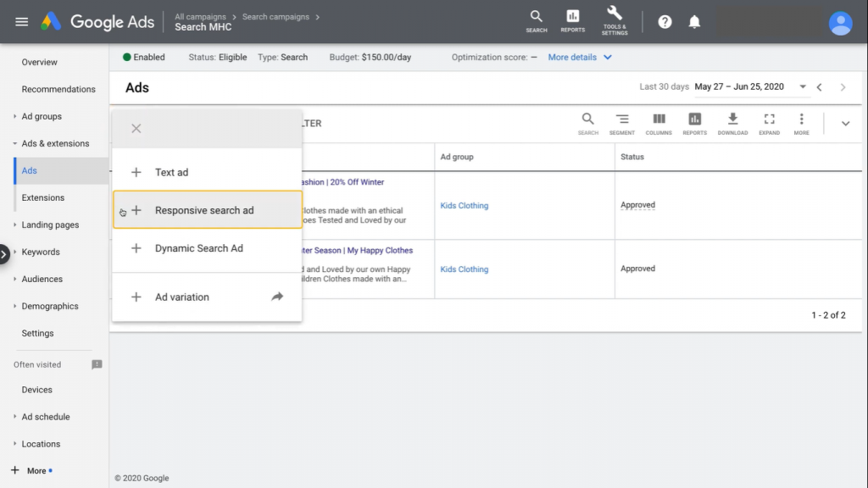Click Approved status in second row
The height and width of the screenshot is (488, 868).
point(637,269)
